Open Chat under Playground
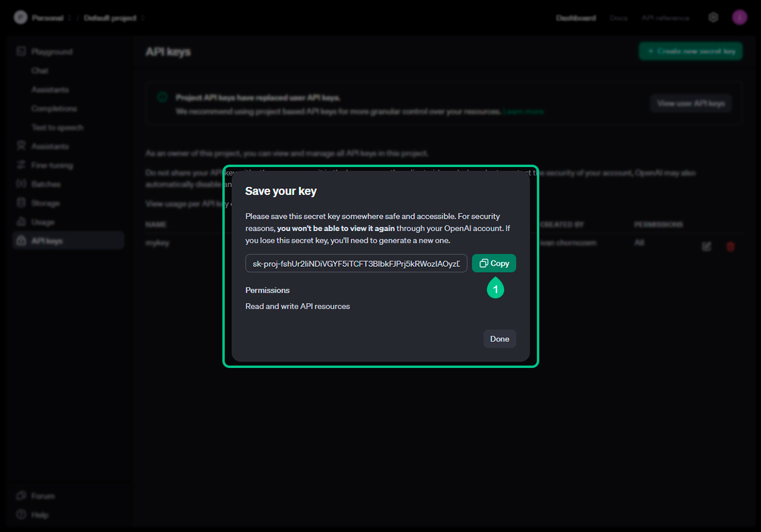 [40, 71]
